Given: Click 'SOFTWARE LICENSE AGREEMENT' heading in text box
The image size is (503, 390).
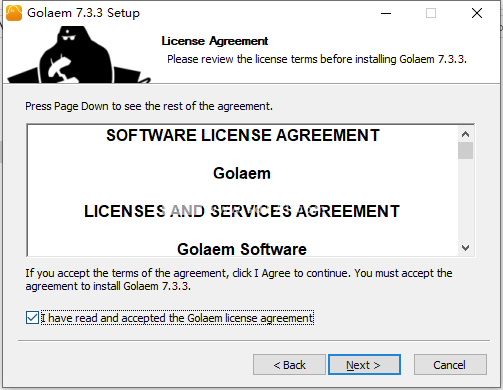Looking at the screenshot, I should point(243,135).
